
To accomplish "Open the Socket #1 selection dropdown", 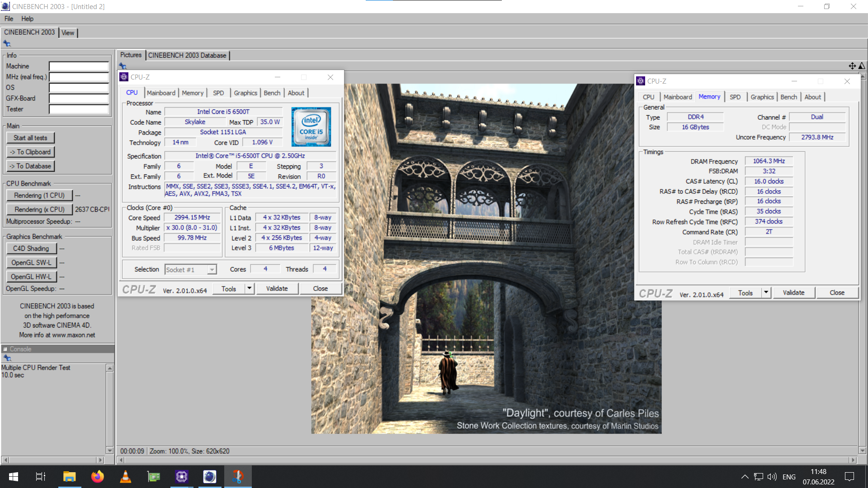I will [x=212, y=270].
